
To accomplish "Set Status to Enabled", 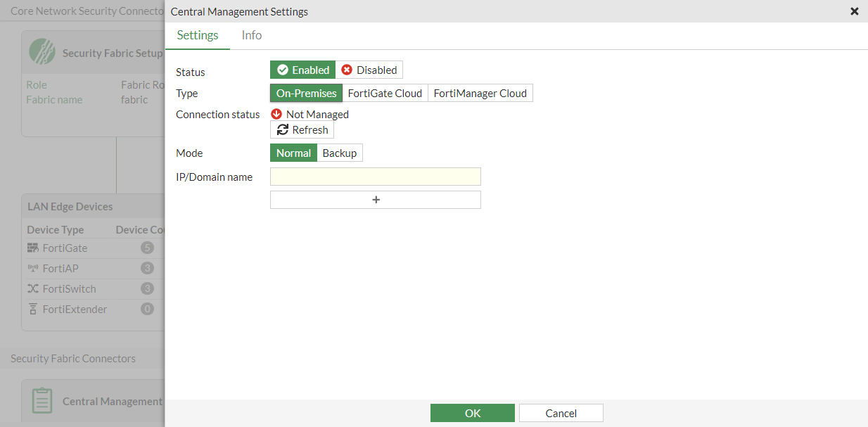I will [303, 70].
